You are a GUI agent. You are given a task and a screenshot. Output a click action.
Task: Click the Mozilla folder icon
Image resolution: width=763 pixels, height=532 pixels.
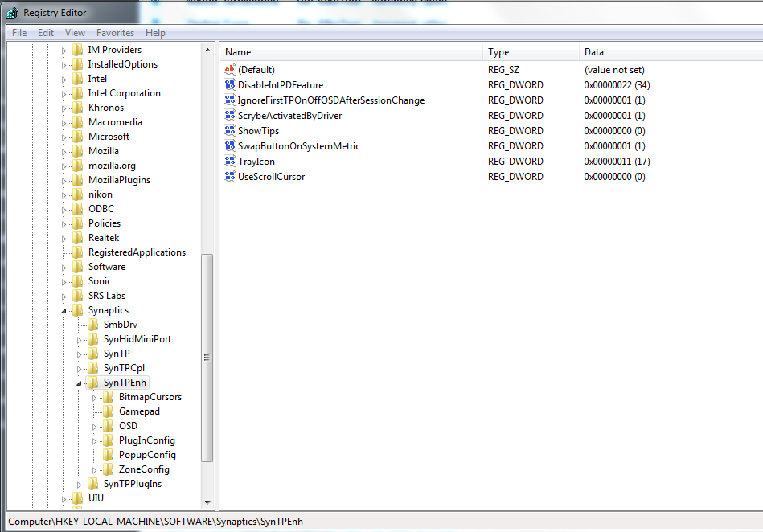click(78, 151)
